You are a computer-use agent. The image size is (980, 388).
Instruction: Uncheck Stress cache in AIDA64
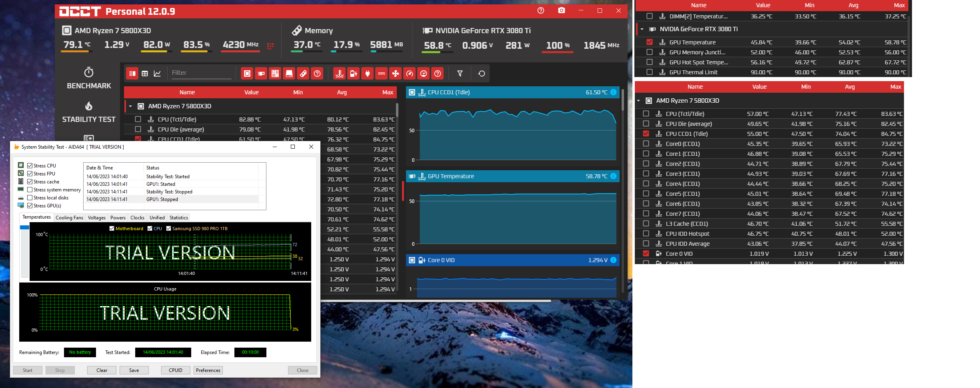[30, 181]
